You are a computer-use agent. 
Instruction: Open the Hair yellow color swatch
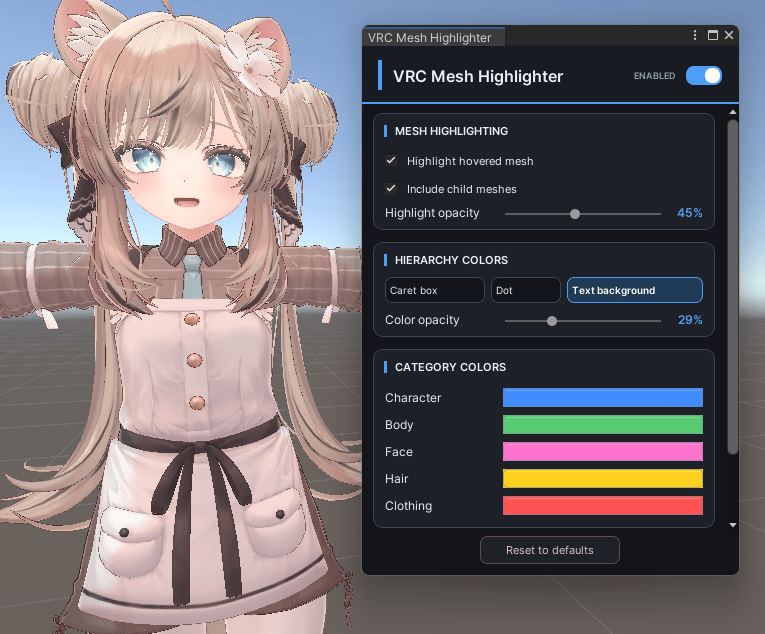tap(603, 478)
